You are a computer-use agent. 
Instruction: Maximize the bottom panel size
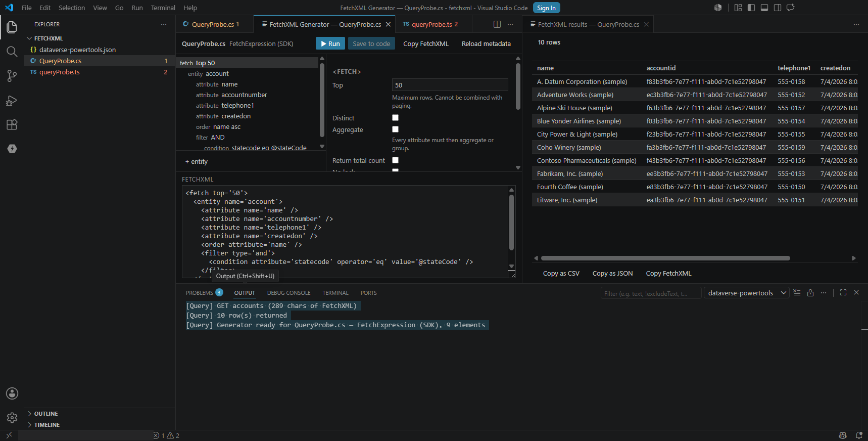(843, 293)
